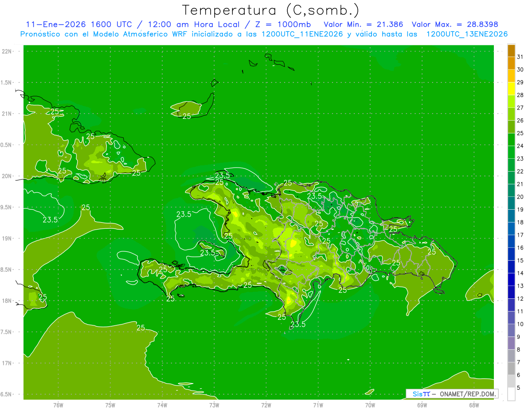
Task: Click the valid-until time '1200UTC_13ENE2026'
Action: [467, 34]
